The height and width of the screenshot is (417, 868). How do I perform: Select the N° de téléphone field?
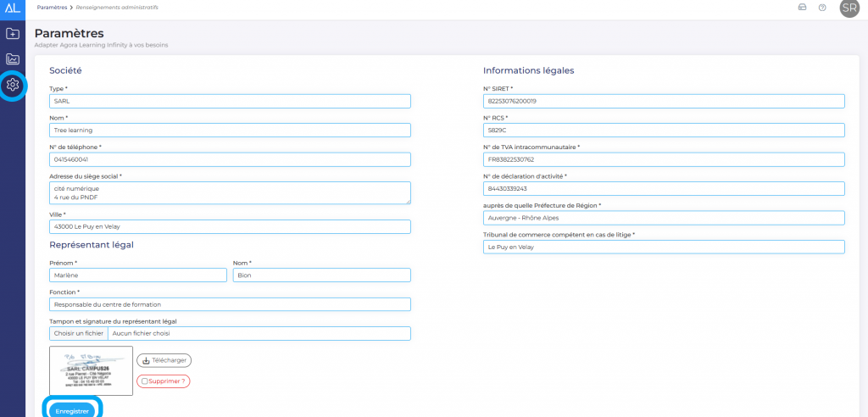230,159
